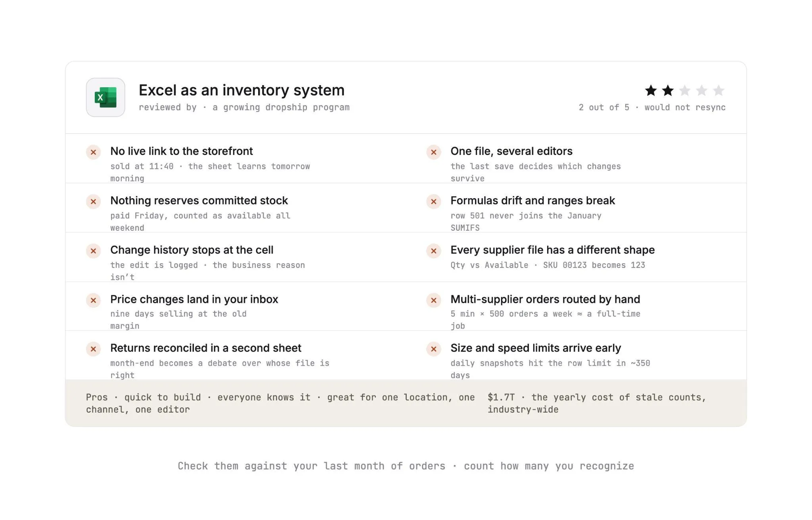Click the text Qty vs Available SKU 00123 becomes 123
812x520 pixels.
click(x=548, y=265)
